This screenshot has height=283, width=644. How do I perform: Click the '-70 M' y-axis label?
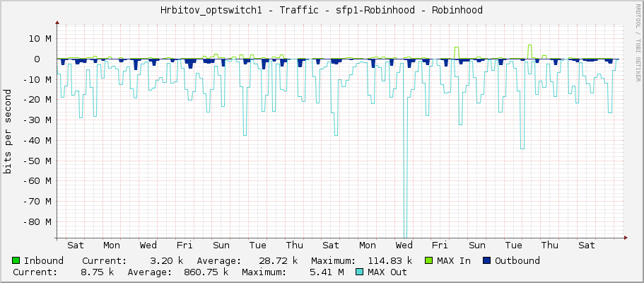(x=37, y=202)
